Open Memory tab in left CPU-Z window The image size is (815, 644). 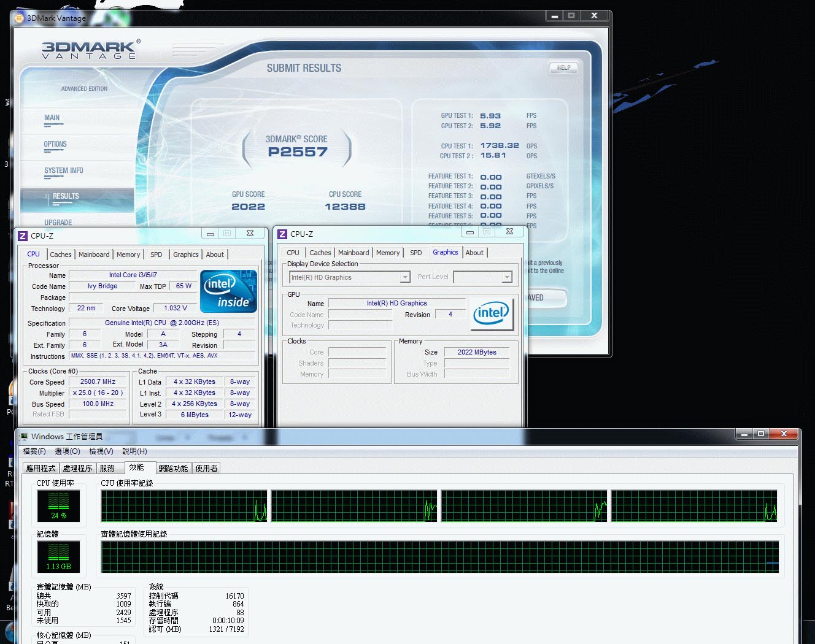(128, 255)
